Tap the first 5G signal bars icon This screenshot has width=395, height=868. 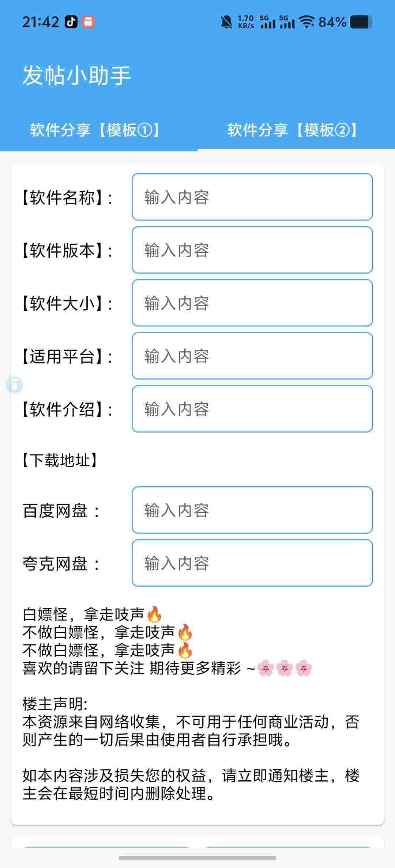(267, 22)
